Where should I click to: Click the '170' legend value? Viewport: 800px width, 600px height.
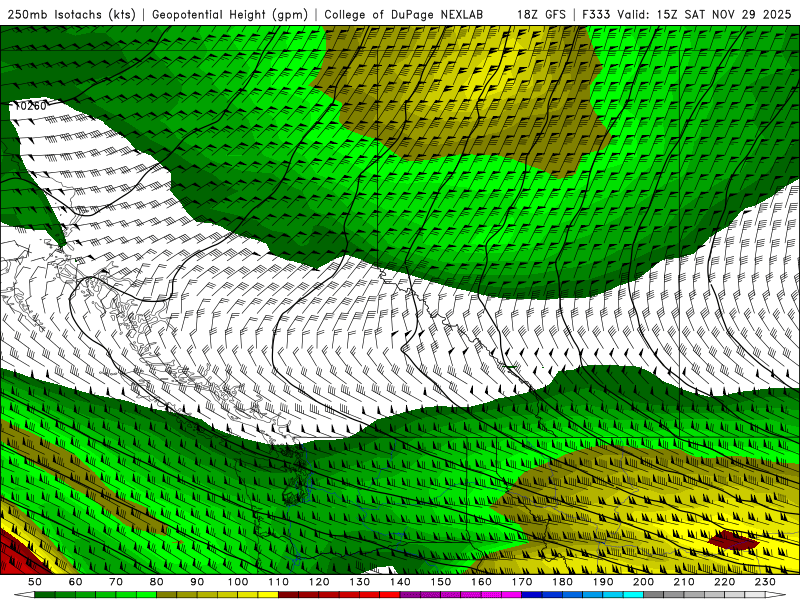(522, 582)
